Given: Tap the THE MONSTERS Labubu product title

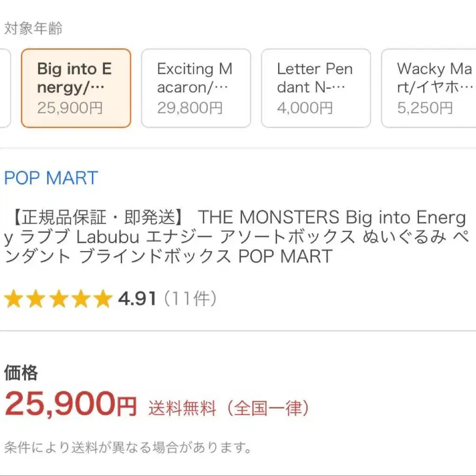Looking at the screenshot, I should 235,237.
